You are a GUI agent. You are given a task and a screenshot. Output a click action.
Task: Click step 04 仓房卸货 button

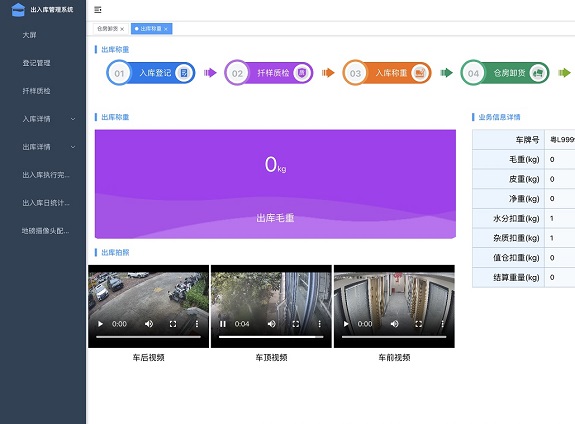pos(505,73)
